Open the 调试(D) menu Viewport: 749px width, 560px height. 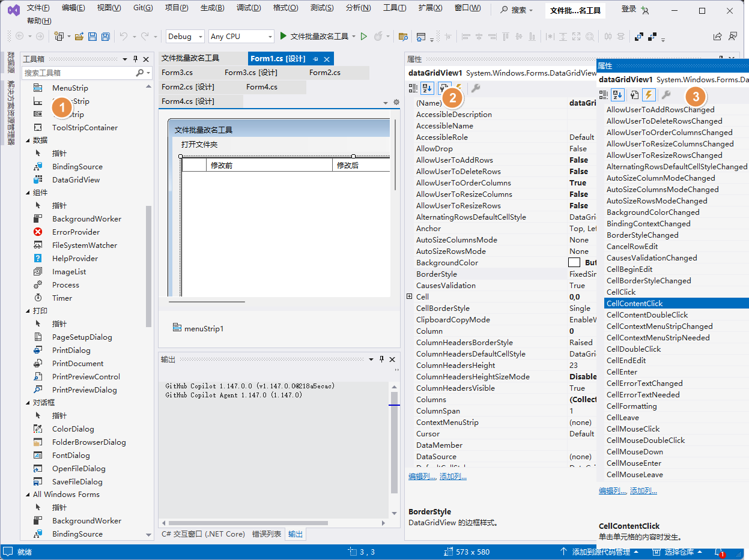click(x=249, y=8)
